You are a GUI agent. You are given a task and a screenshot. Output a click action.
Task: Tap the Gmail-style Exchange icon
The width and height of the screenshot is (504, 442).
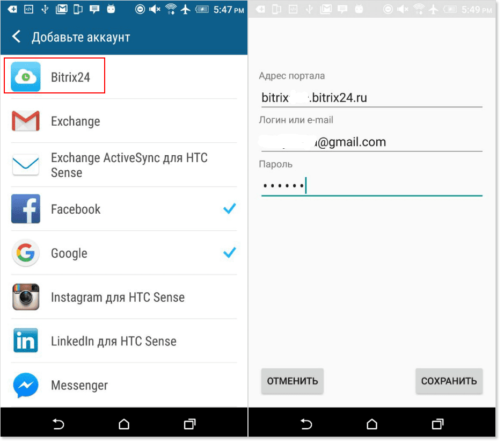click(26, 121)
